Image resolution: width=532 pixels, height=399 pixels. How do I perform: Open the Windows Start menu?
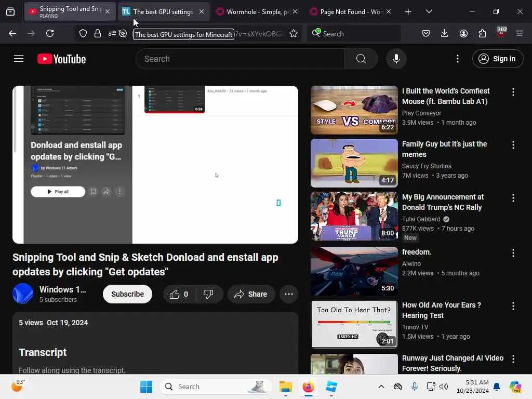[146, 387]
